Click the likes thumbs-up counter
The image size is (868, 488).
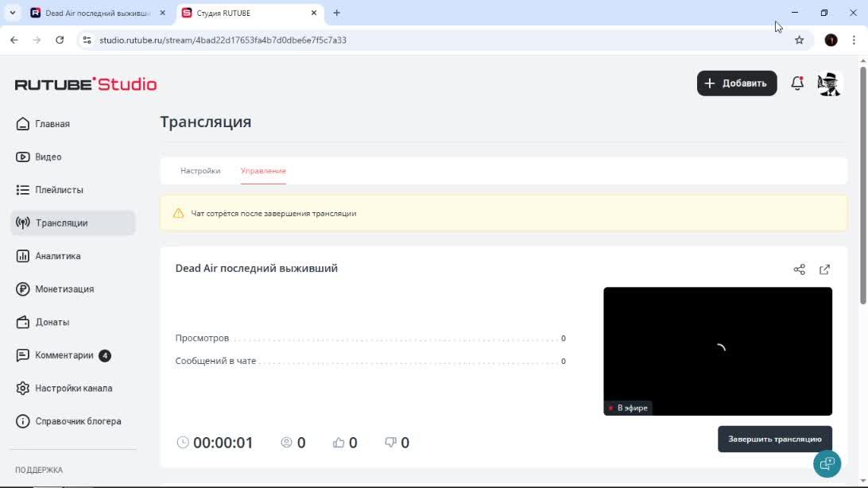click(x=345, y=442)
